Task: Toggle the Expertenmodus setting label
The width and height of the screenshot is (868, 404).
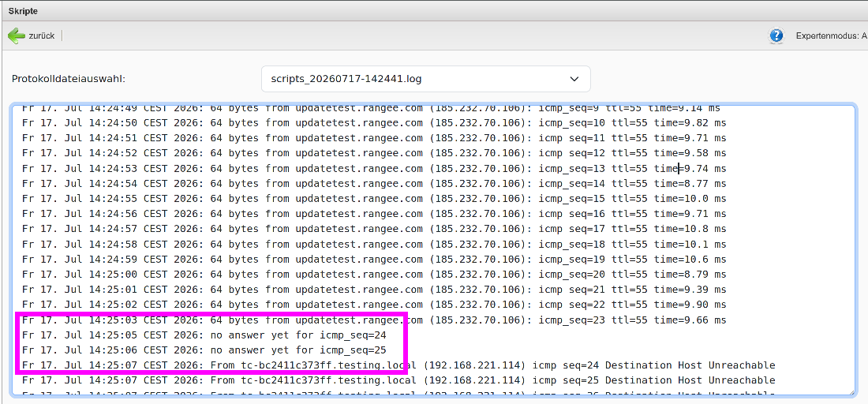Action: click(x=831, y=36)
